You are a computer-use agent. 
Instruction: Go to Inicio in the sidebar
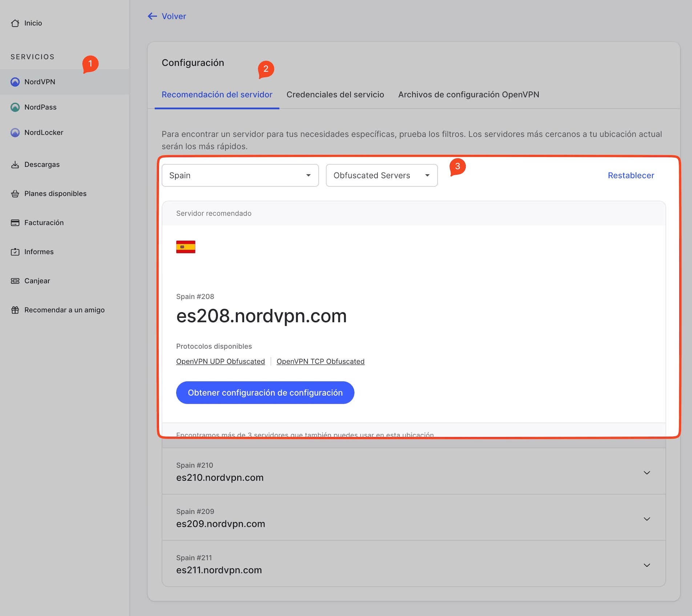33,23
